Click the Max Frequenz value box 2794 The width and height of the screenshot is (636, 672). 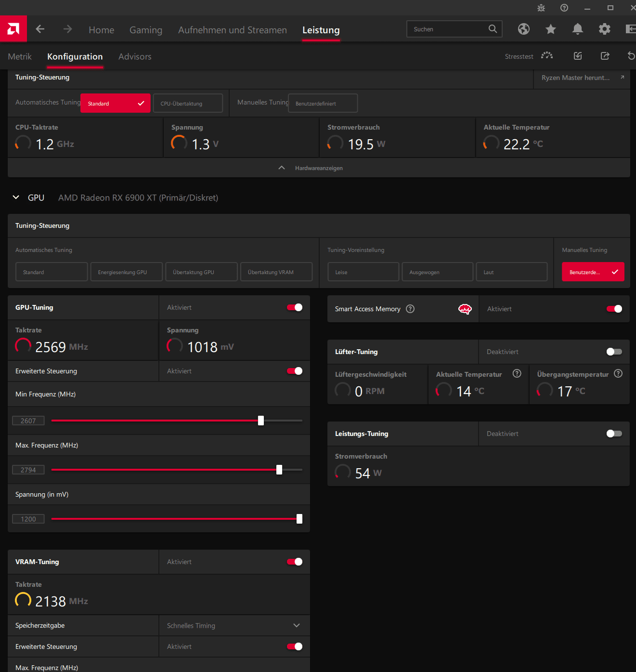pos(28,470)
